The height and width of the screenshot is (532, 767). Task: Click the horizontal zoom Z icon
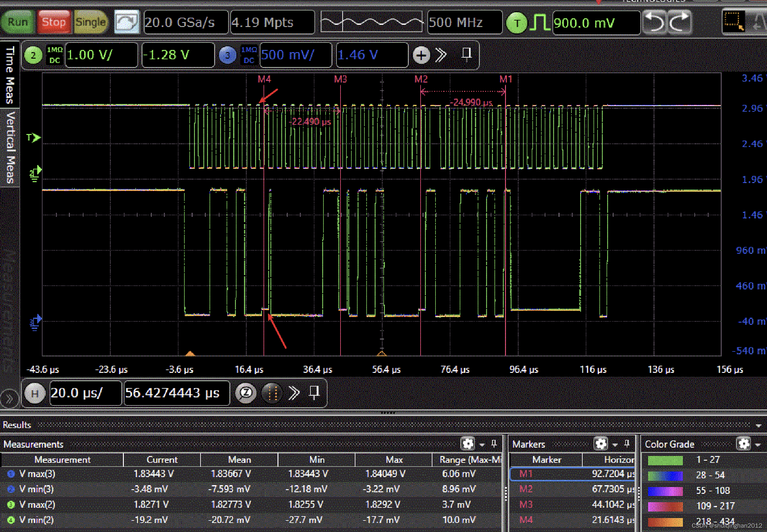click(x=246, y=393)
